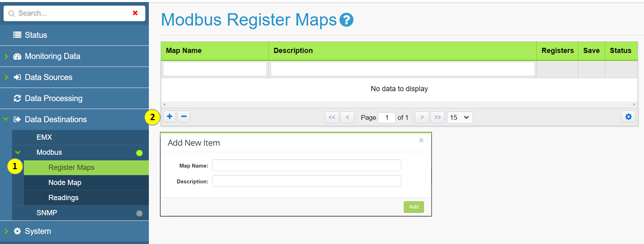Click the Map Name field in dialog
The width and height of the screenshot is (644, 244).
click(306, 165)
